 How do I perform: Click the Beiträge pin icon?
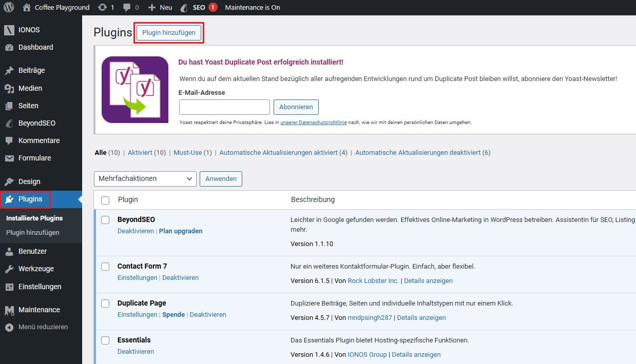click(9, 70)
